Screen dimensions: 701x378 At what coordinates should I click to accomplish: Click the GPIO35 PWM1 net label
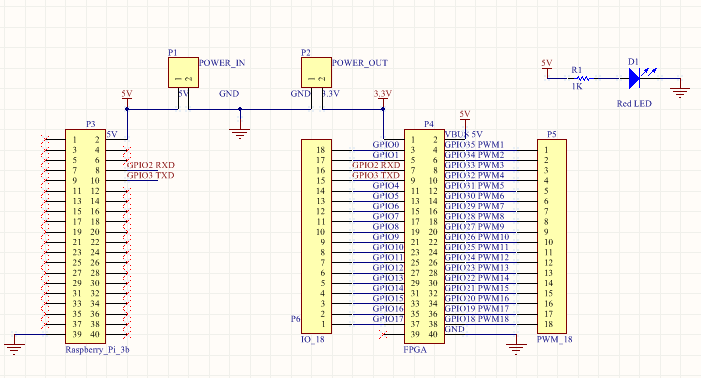tap(474, 144)
